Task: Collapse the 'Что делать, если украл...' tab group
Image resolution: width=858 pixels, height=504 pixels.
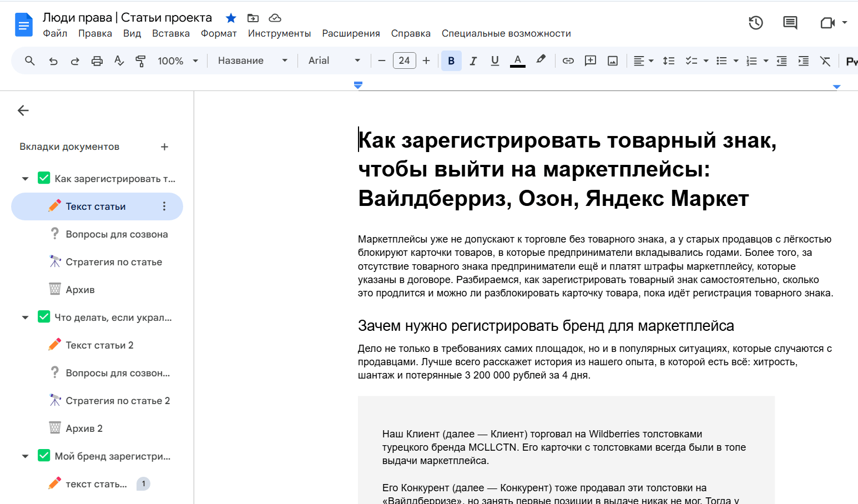Action: point(25,317)
